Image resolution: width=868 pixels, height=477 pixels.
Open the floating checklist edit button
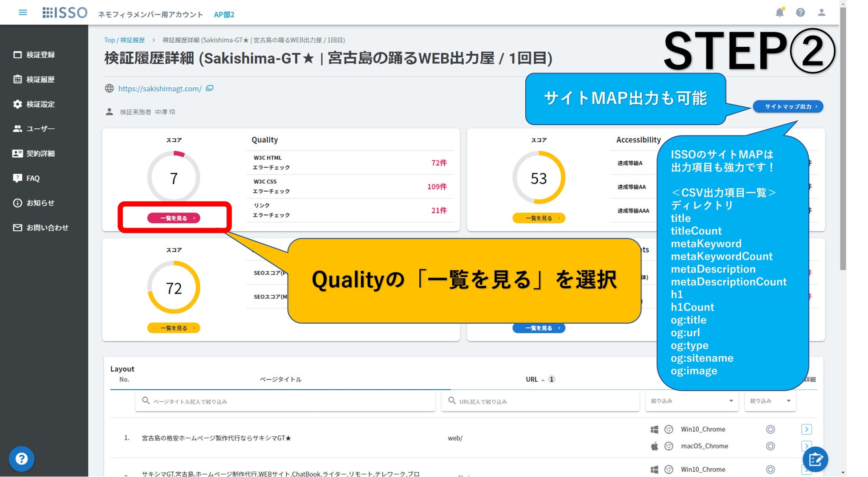[x=815, y=459]
